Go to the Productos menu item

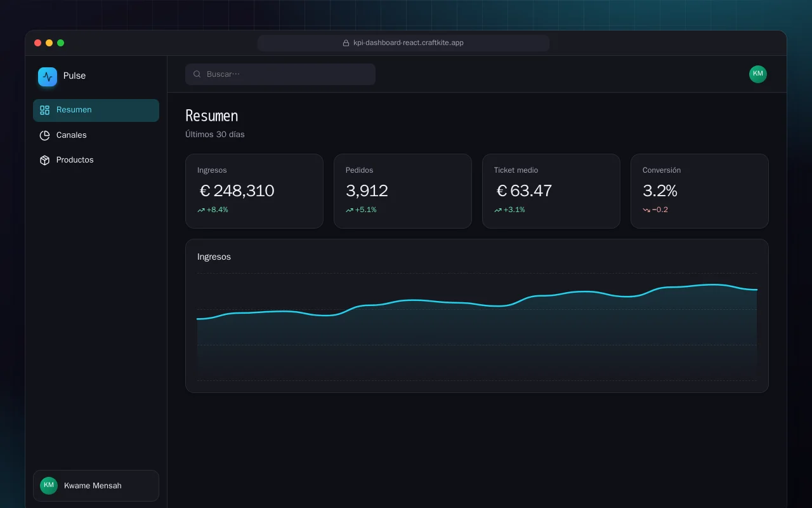pyautogui.click(x=96, y=160)
